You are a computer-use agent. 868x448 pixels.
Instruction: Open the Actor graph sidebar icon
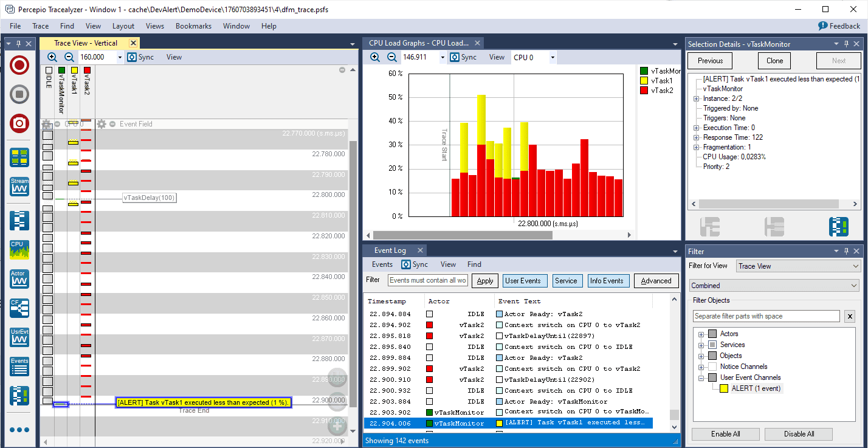[19, 279]
